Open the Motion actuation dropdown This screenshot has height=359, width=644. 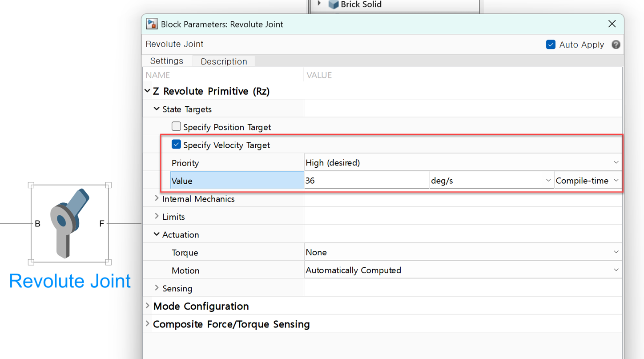(462, 270)
